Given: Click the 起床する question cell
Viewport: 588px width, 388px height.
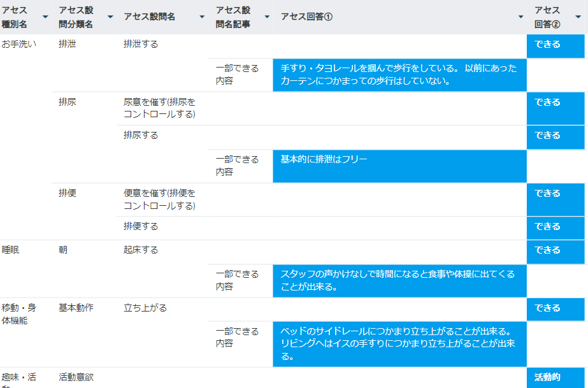Looking at the screenshot, I should pos(141,250).
